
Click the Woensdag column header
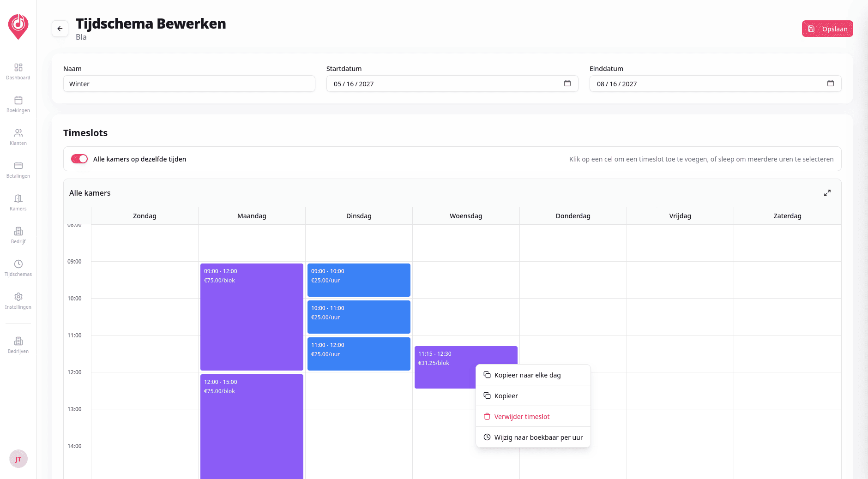click(x=466, y=216)
